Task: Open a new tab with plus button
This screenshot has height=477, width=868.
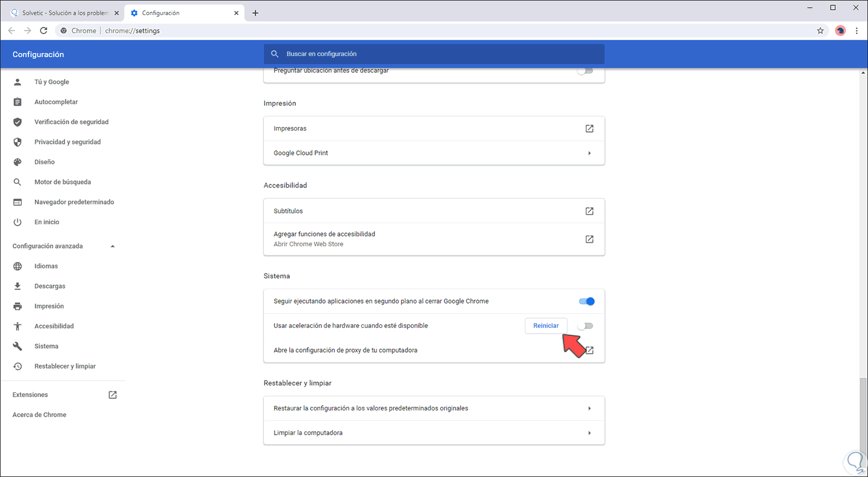Action: point(255,13)
